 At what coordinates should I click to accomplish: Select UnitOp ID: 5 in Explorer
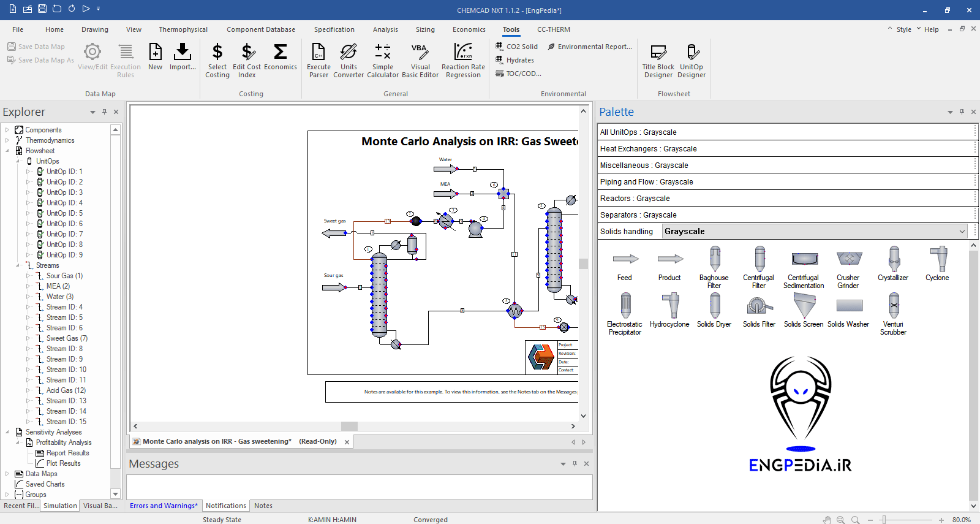tap(64, 213)
